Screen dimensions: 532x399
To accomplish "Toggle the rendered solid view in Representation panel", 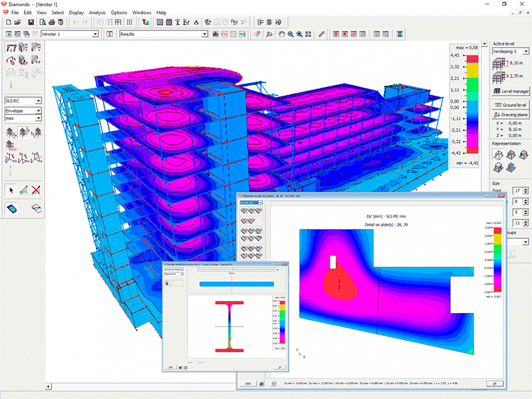I will (x=511, y=168).
